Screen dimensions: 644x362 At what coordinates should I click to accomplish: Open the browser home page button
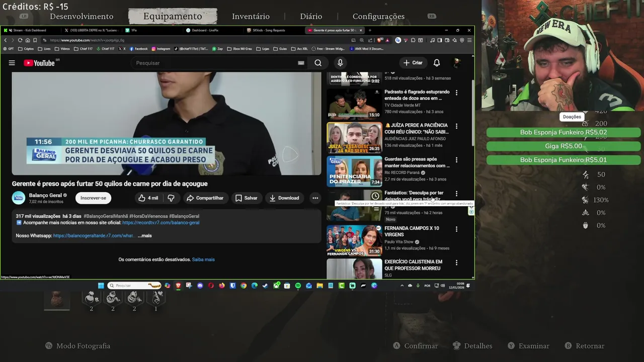pyautogui.click(x=27, y=40)
